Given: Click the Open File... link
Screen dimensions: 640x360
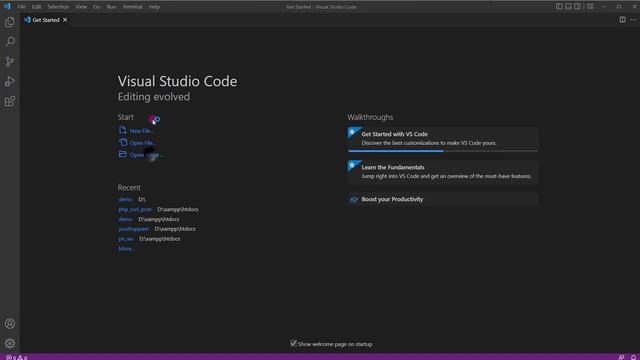Looking at the screenshot, I should [x=143, y=143].
